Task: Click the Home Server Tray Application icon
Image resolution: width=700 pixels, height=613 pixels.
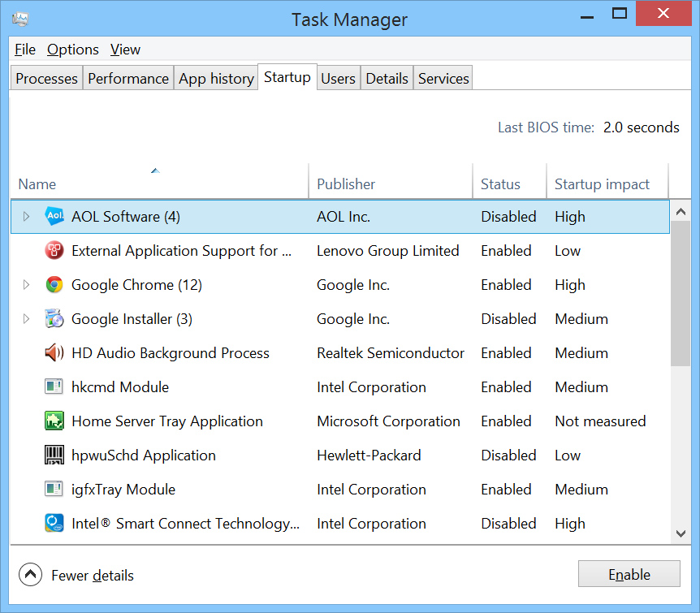Action: click(54, 421)
